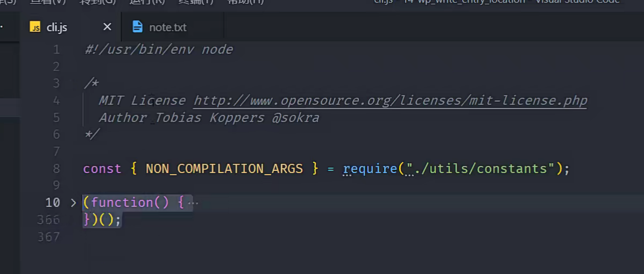
Task: Select the cli.js tab label
Action: coord(57,27)
